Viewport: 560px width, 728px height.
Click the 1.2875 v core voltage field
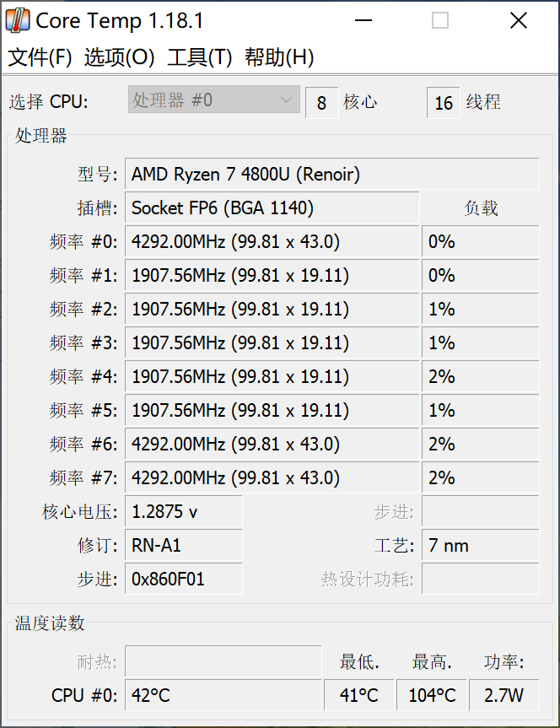pos(184,512)
